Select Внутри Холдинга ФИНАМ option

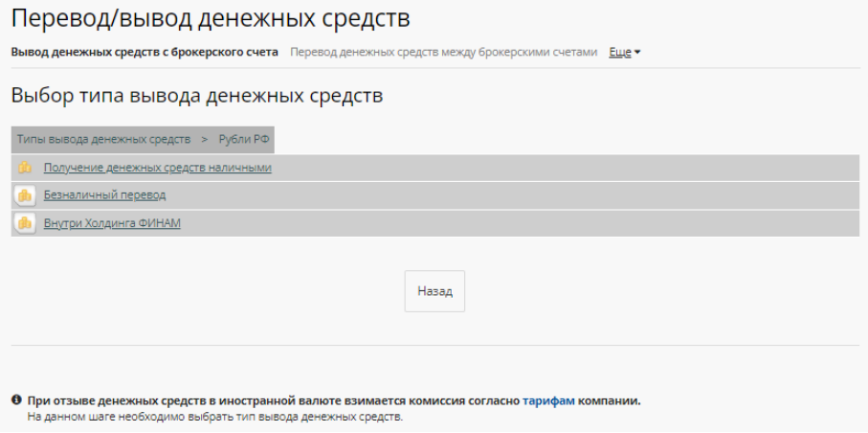[112, 223]
